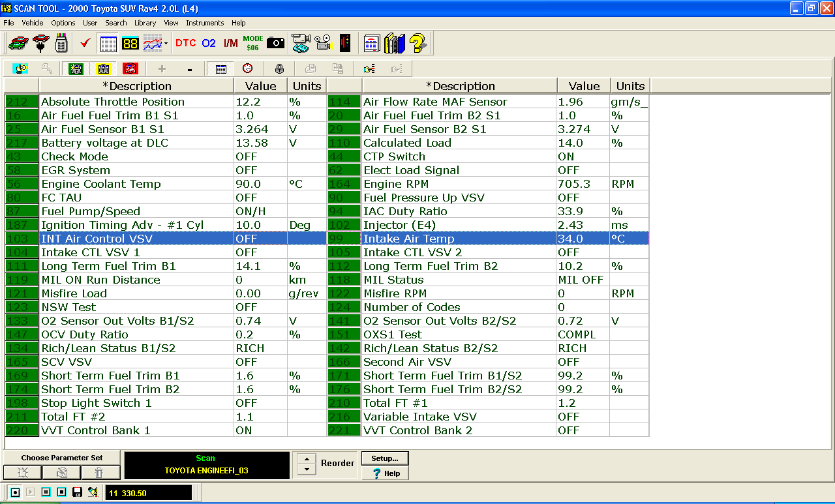Click the red checkmark toolbar icon

(x=85, y=43)
